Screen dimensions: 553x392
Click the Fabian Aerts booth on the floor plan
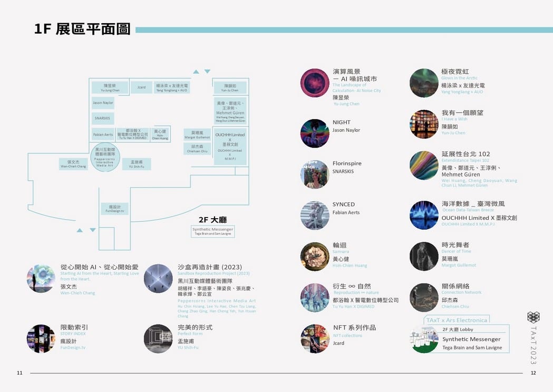tap(103, 134)
